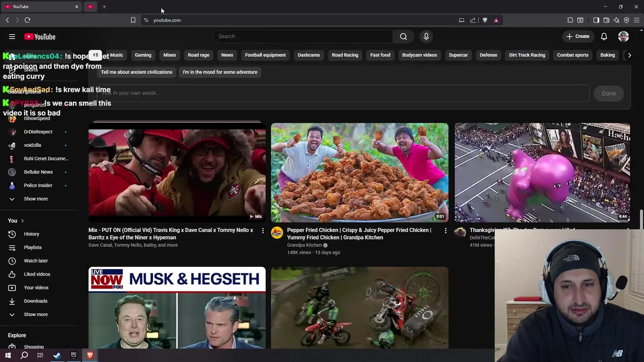This screenshot has width=644, height=362.
Task: Switch to the first YouTube browser tab
Action: [42, 7]
